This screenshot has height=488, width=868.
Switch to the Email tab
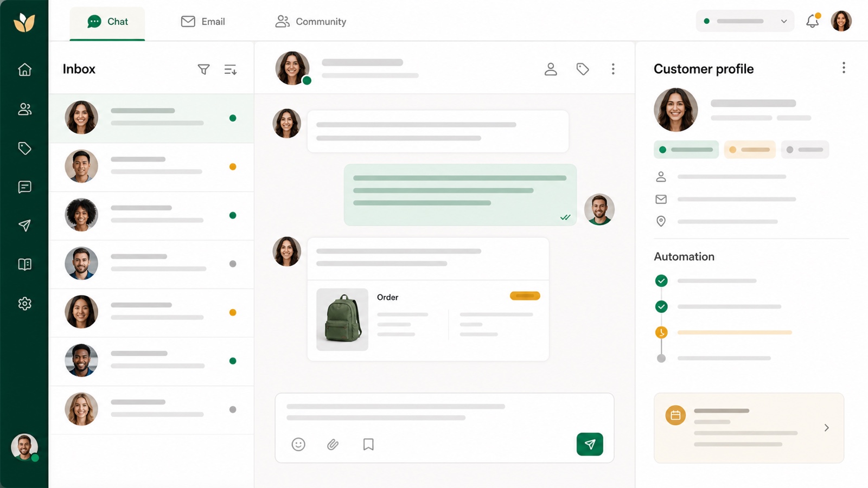pos(203,22)
